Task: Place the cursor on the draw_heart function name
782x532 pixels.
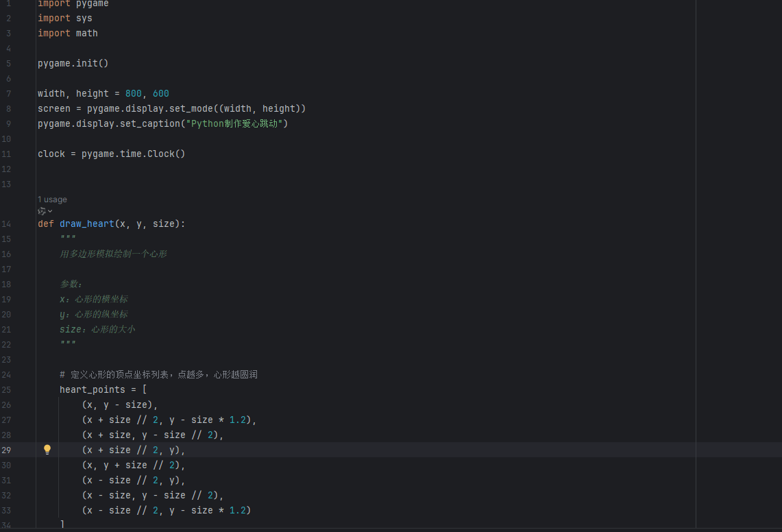Action: (x=86, y=223)
